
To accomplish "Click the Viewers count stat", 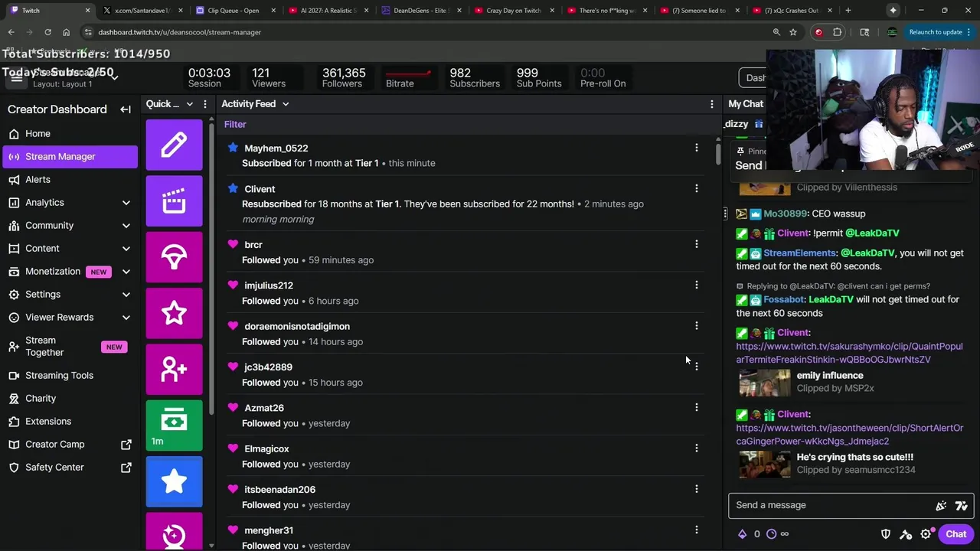I will point(269,77).
